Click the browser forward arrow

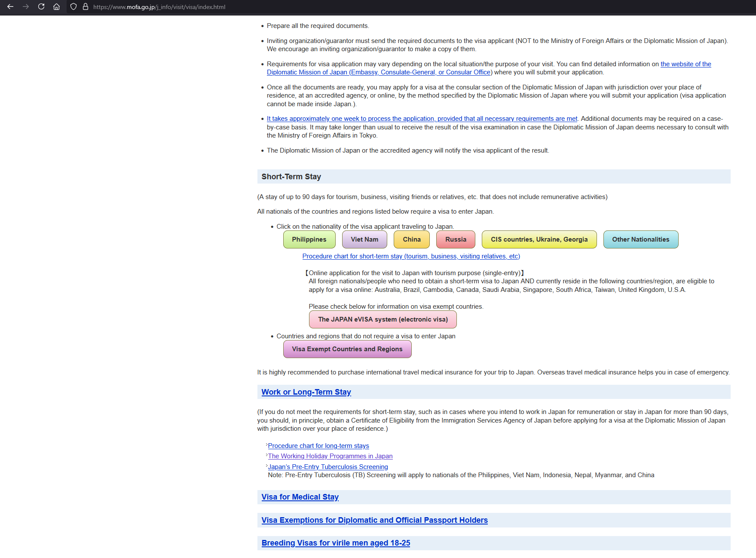(26, 7)
